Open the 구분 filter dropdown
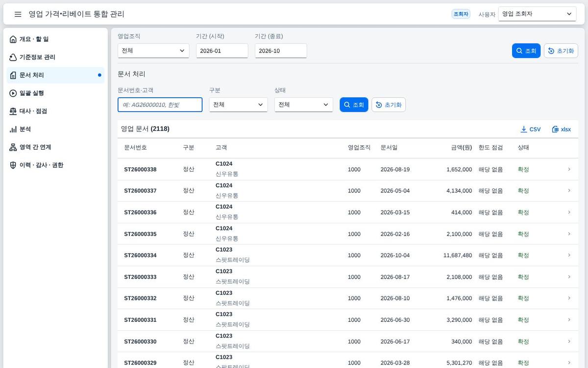Image resolution: width=588 pixels, height=368 pixels. click(238, 105)
